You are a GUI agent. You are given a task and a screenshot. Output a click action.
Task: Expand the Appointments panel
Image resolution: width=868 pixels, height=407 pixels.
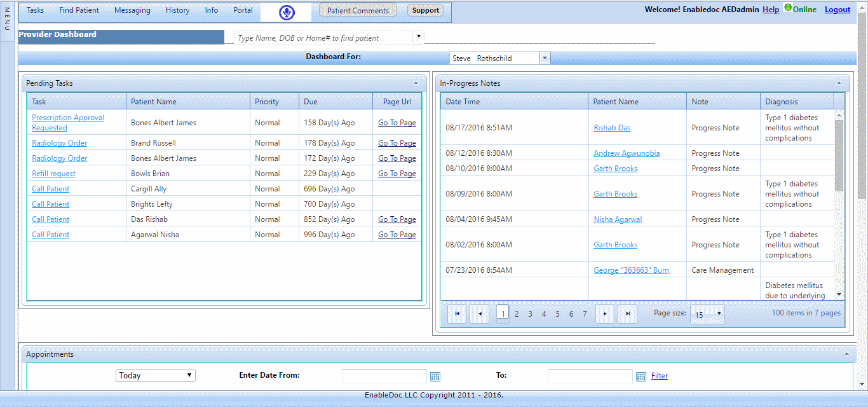846,354
